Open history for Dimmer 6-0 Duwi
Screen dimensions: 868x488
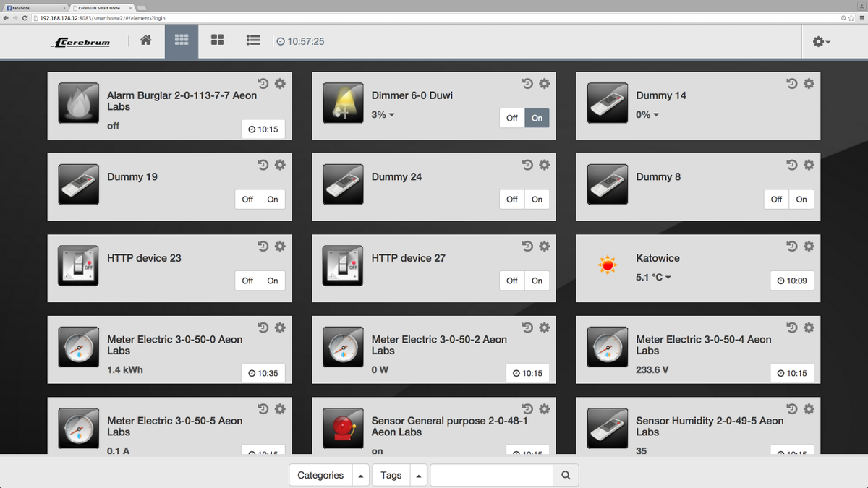(527, 84)
